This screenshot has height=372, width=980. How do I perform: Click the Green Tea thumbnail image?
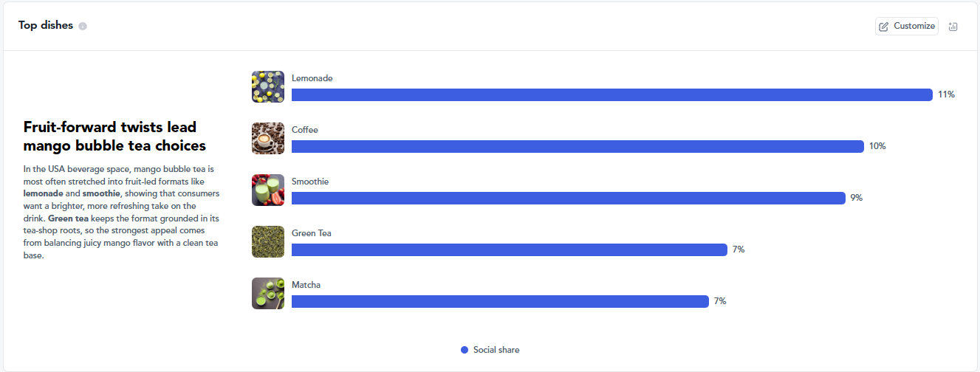click(x=268, y=241)
